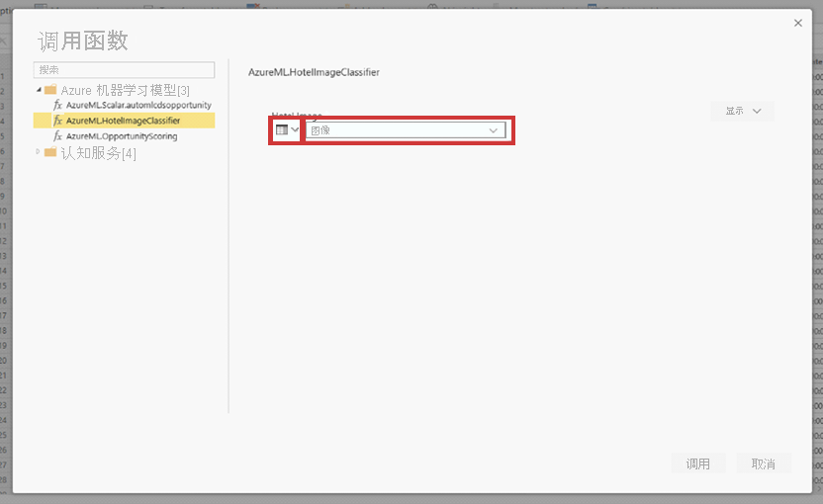Open the 图像 column dropdown

click(x=406, y=130)
